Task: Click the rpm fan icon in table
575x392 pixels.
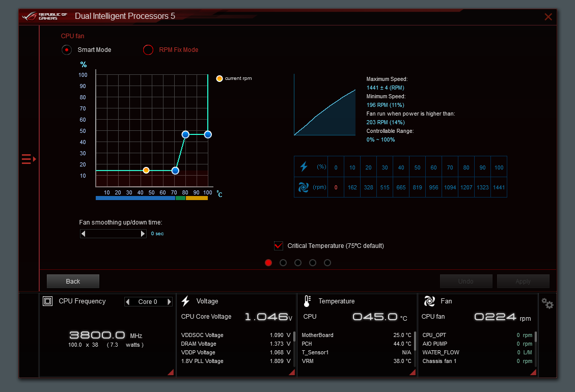Action: pyautogui.click(x=304, y=187)
